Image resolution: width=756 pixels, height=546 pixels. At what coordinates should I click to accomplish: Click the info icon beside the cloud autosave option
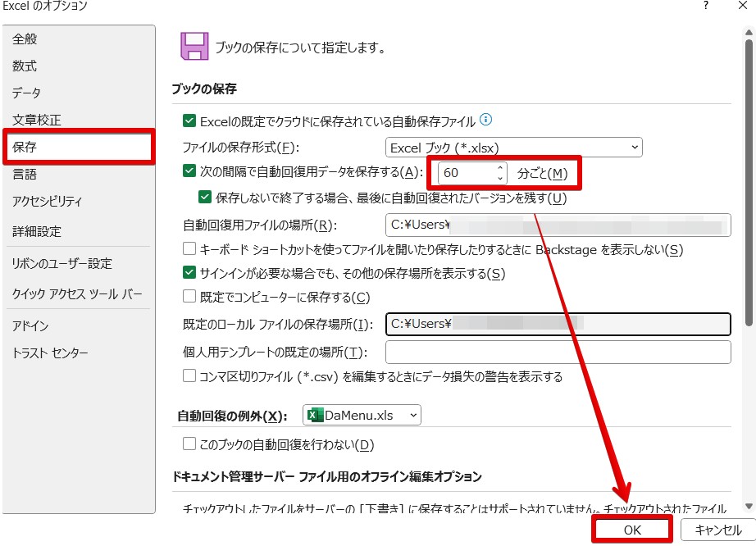486,119
